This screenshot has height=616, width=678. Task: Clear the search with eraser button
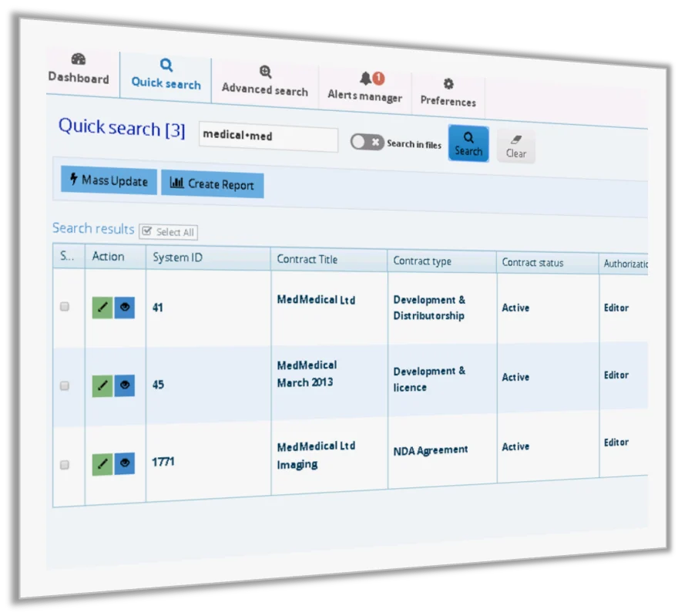tap(516, 146)
